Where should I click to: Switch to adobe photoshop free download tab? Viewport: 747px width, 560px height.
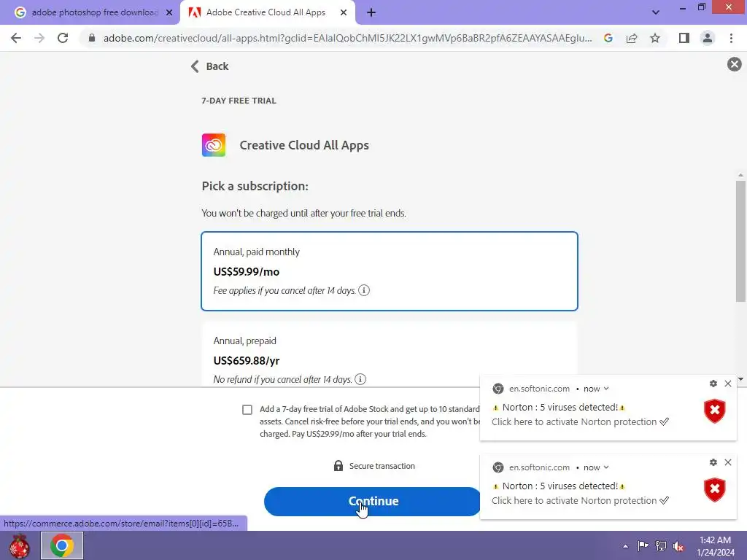pos(94,12)
